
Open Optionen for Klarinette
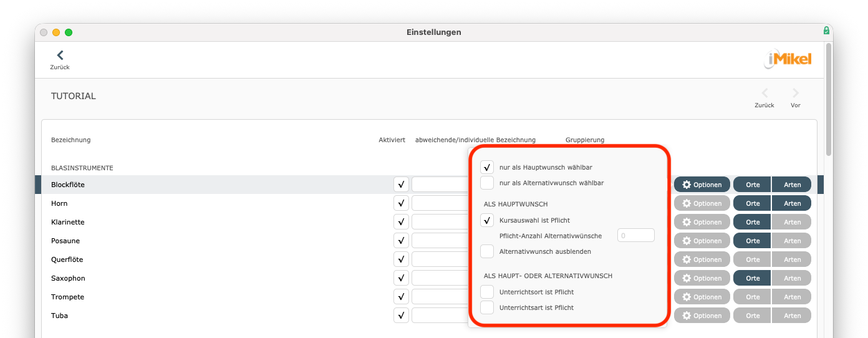point(702,222)
